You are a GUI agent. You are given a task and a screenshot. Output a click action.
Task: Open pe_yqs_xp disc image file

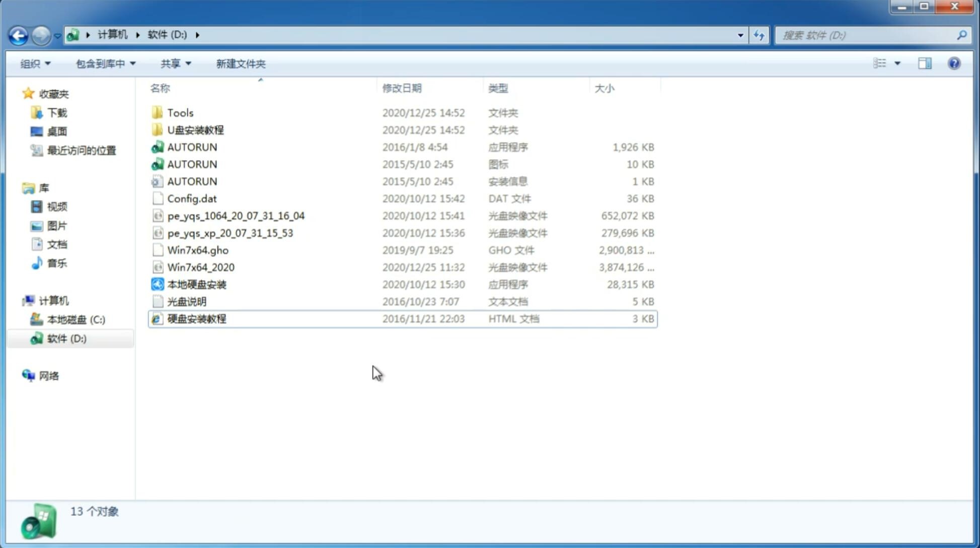230,233
